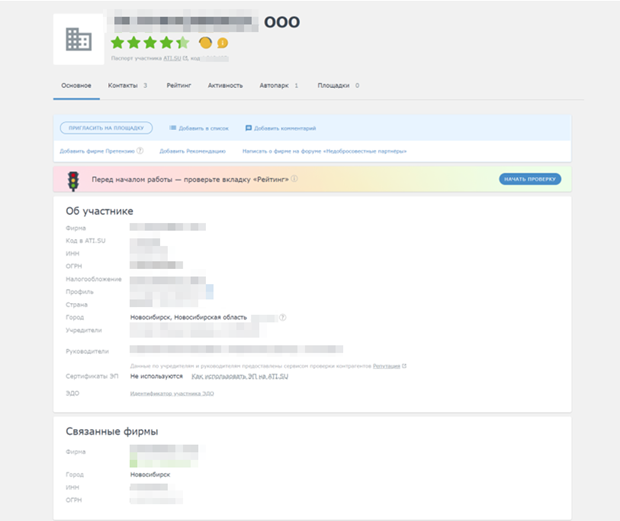Open Как использовать ЭП на ATI.SU link
Viewport: 620px width, 521px height.
click(x=240, y=376)
